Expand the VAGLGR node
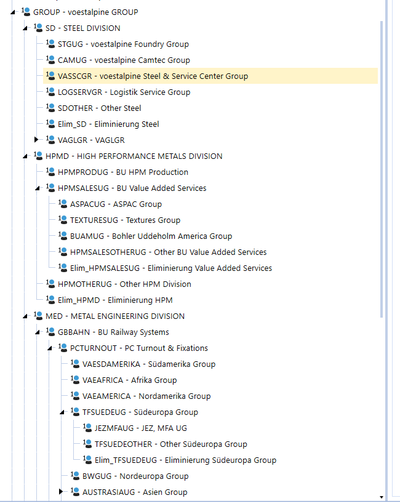This screenshot has width=400, height=503. (36, 139)
